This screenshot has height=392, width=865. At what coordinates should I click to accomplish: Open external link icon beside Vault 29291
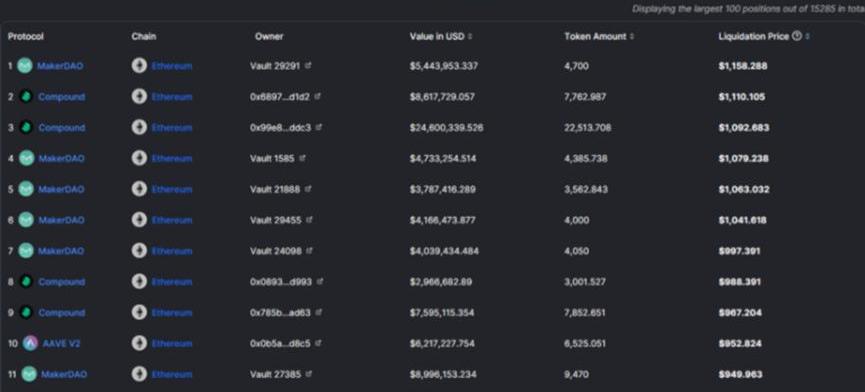(308, 65)
